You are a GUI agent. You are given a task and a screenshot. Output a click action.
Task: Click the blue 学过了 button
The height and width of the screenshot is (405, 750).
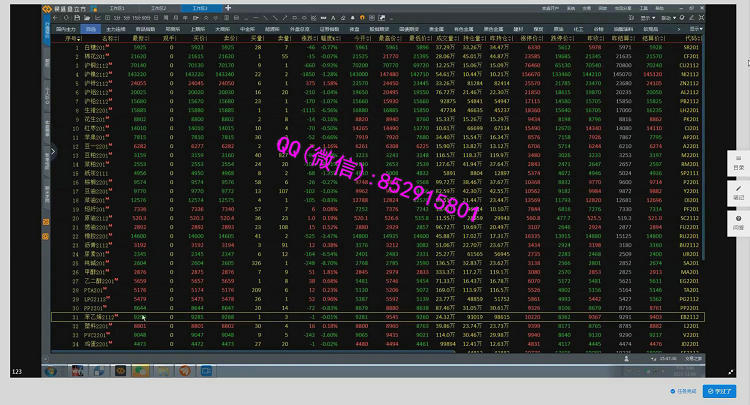[x=717, y=392]
